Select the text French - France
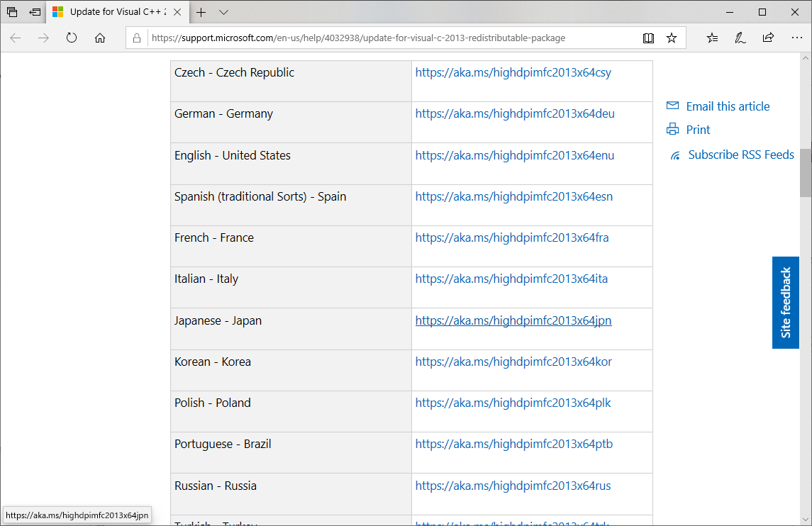The width and height of the screenshot is (812, 526). click(214, 237)
